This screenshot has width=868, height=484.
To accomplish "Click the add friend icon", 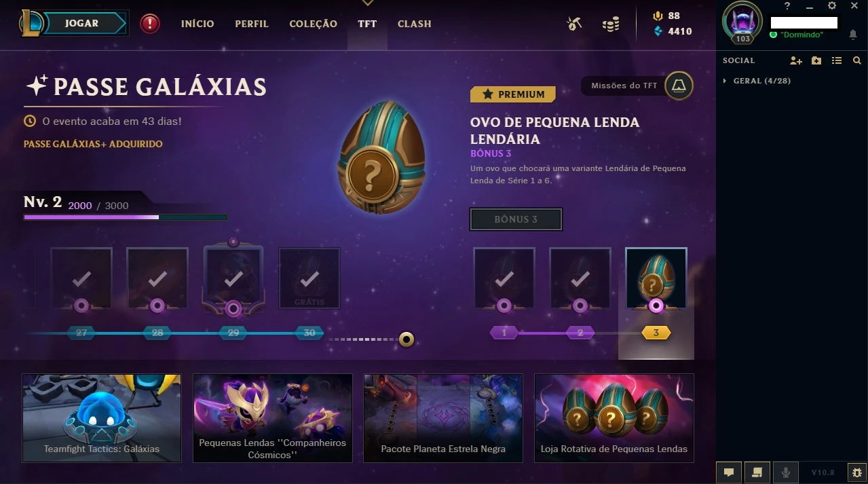I will pos(796,60).
